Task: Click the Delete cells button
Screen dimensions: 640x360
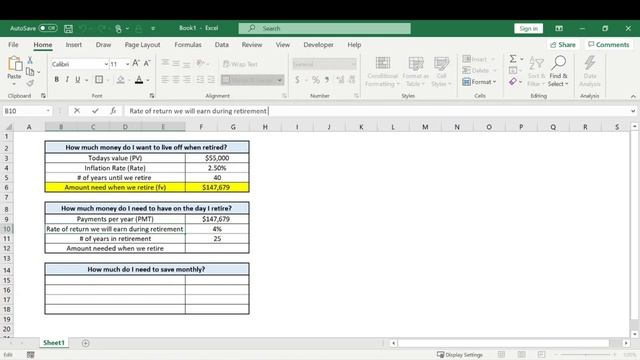Action: [479, 71]
